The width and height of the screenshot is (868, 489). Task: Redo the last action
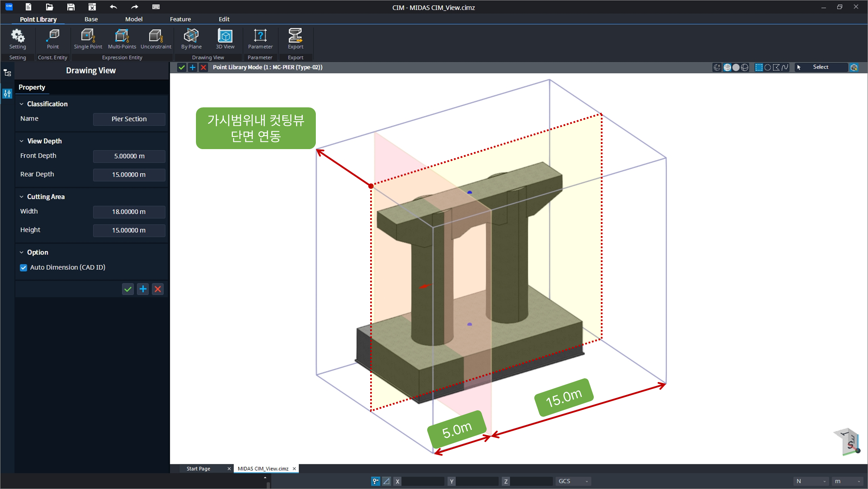click(x=135, y=7)
